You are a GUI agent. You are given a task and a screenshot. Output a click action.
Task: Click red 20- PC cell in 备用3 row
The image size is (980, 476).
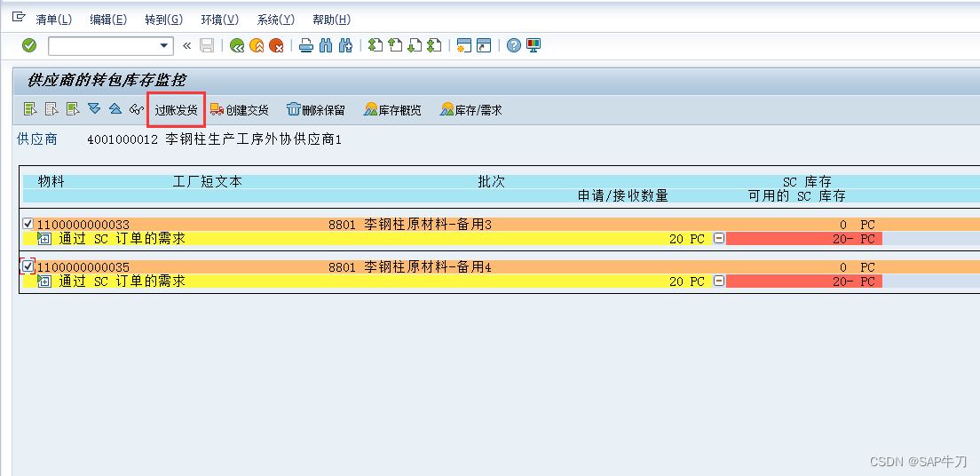(804, 238)
